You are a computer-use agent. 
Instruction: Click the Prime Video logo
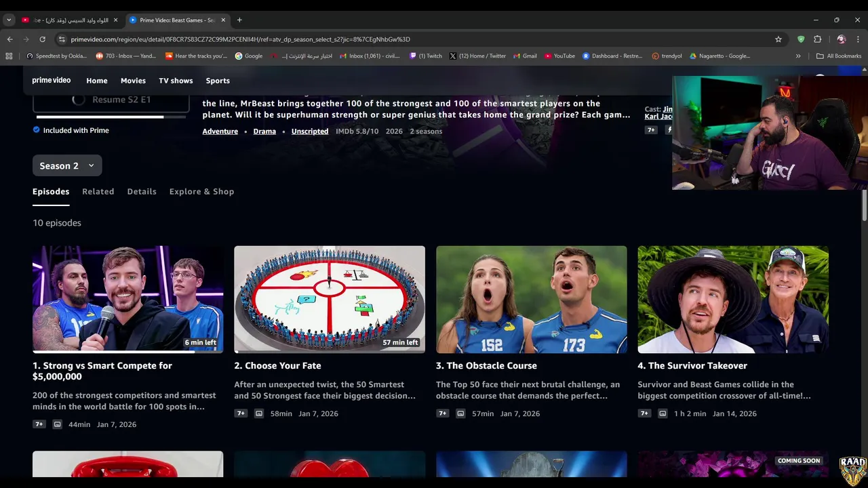tap(52, 80)
